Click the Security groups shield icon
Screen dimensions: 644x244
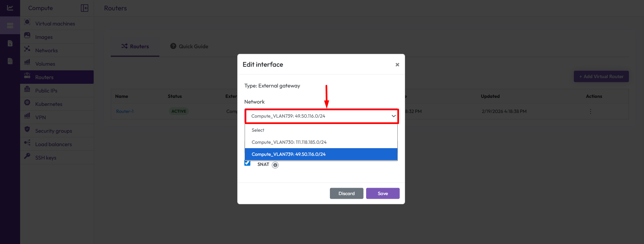[28, 129]
